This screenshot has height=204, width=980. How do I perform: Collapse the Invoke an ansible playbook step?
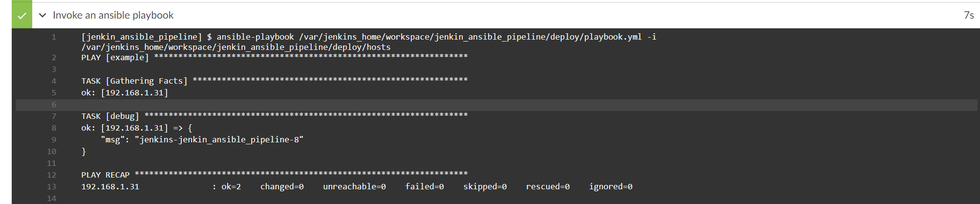(x=43, y=15)
